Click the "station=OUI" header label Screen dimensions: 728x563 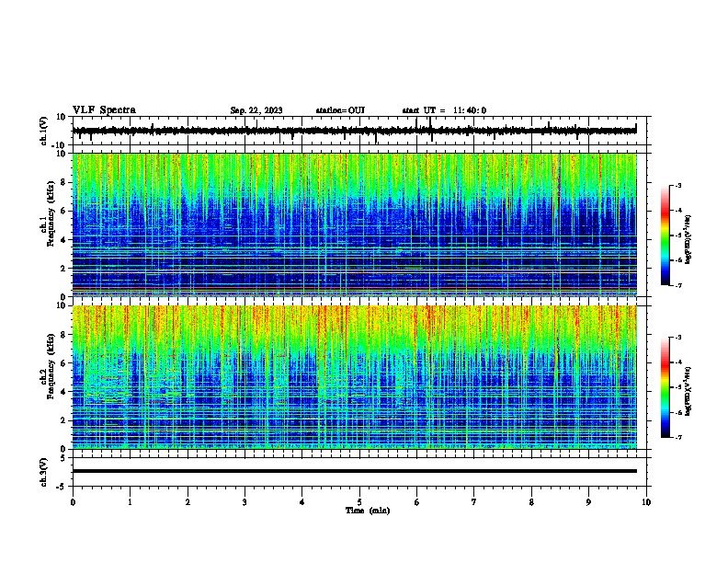(340, 110)
